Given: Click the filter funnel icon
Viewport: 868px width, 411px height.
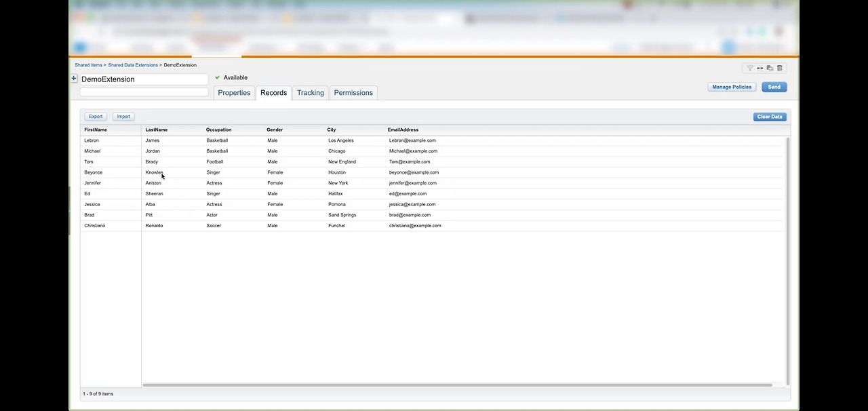Looking at the screenshot, I should pyautogui.click(x=750, y=68).
